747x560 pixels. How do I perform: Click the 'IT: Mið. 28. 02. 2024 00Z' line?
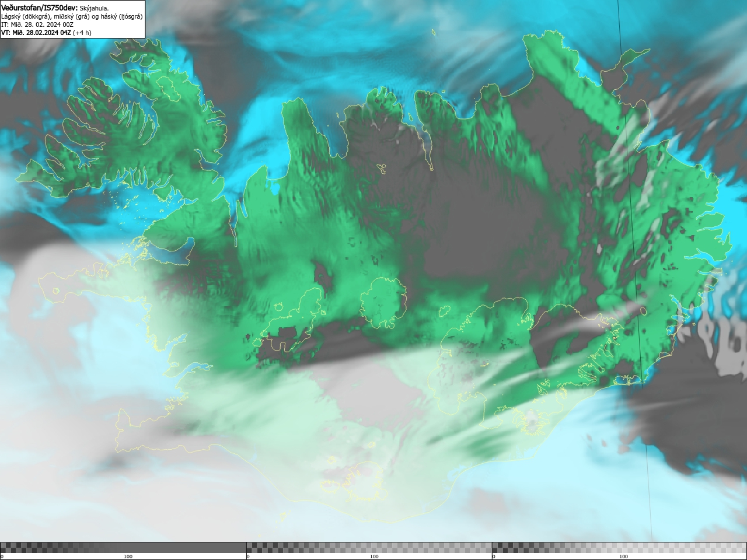(x=37, y=24)
